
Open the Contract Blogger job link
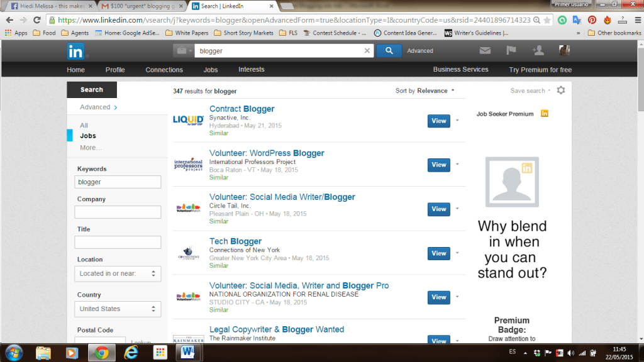pyautogui.click(x=242, y=109)
